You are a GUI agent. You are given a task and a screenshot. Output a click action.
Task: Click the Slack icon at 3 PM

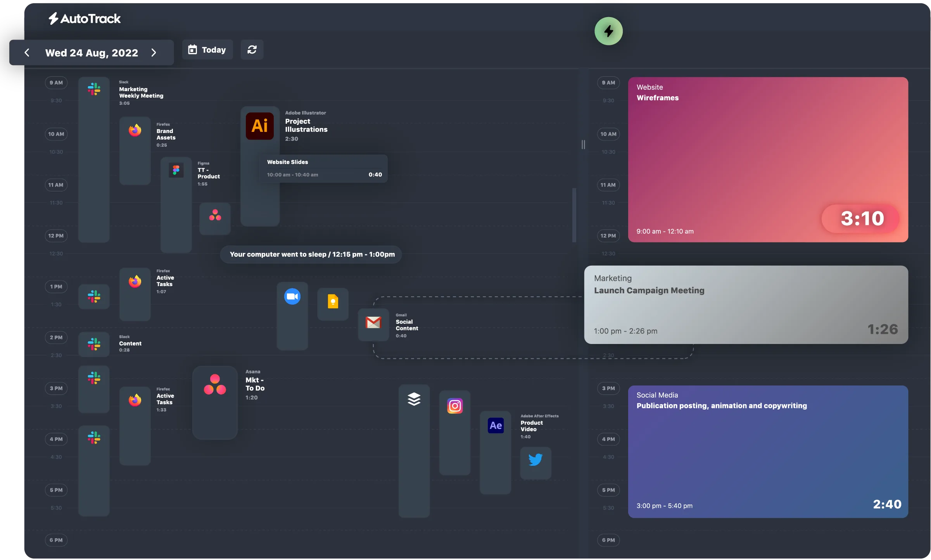click(94, 377)
